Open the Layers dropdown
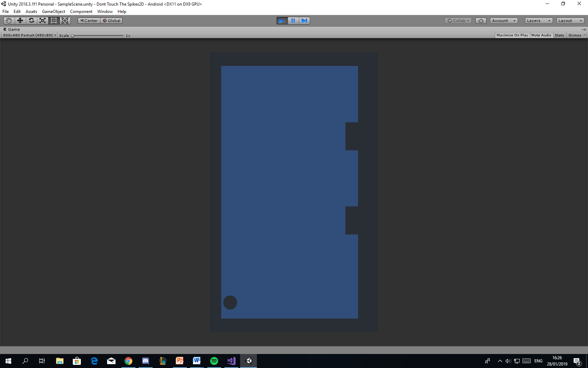 click(x=538, y=20)
